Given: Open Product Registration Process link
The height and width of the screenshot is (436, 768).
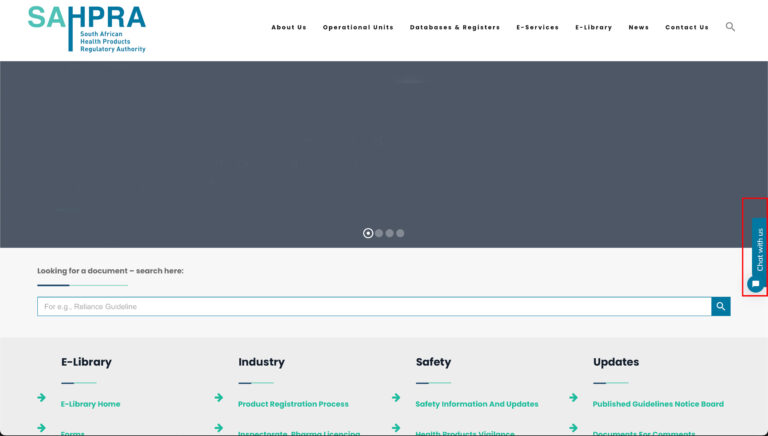Looking at the screenshot, I should pos(293,404).
